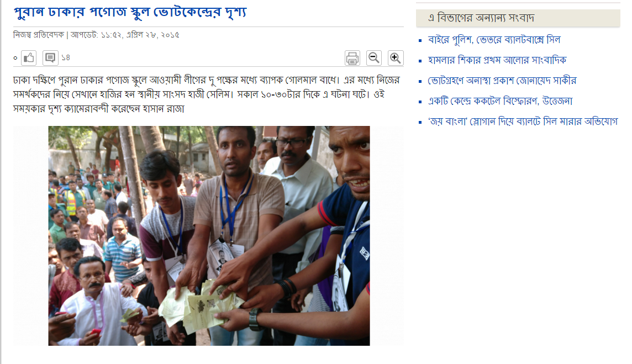
Task: Like the article with the thumbs-up icon
Action: coord(29,58)
